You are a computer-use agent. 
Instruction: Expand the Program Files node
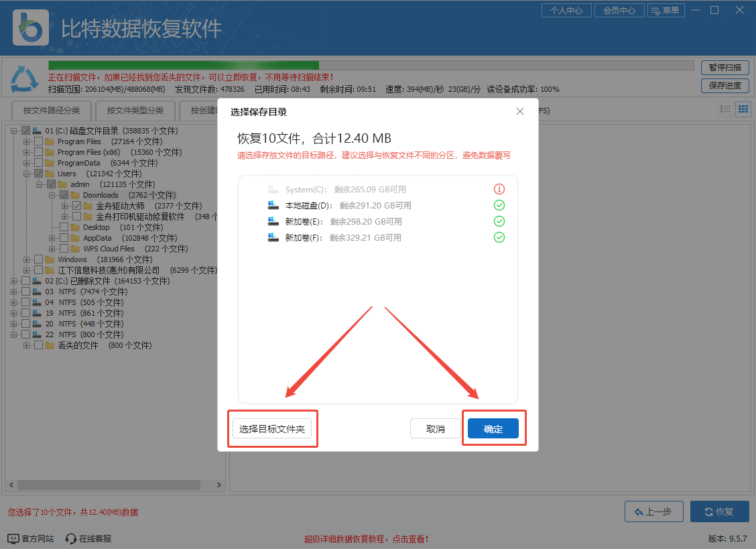click(x=27, y=141)
